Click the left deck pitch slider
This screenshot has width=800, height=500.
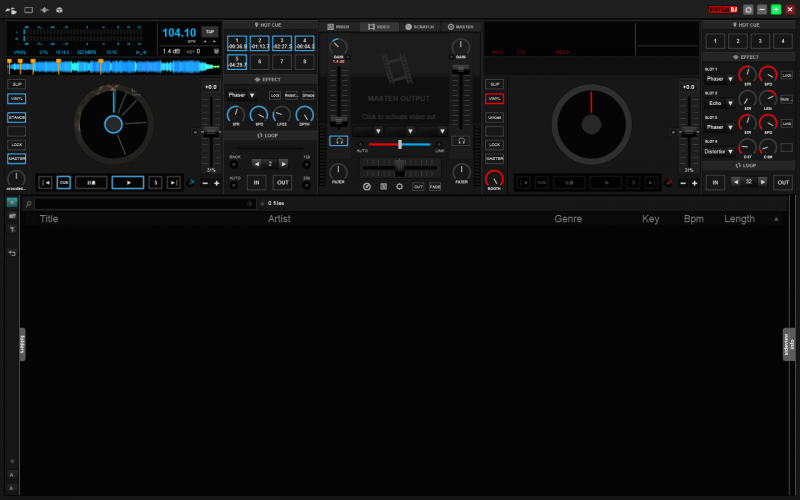[x=210, y=132]
